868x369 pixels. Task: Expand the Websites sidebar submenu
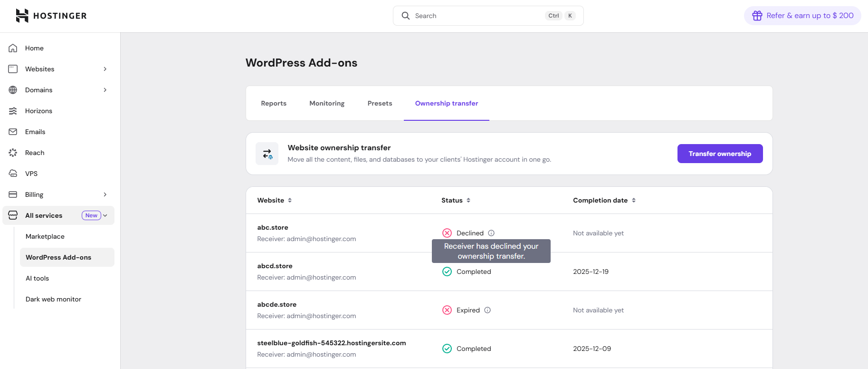[105, 69]
